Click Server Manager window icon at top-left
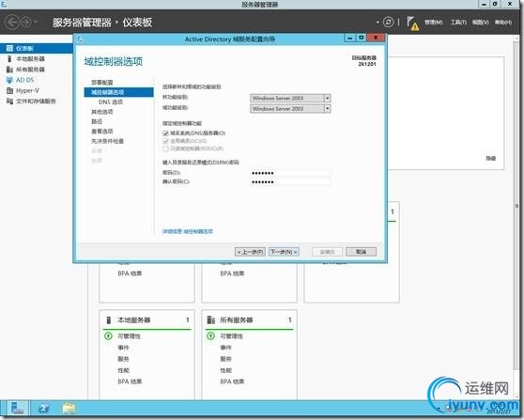This screenshot has width=524, height=420. pos(4,4)
